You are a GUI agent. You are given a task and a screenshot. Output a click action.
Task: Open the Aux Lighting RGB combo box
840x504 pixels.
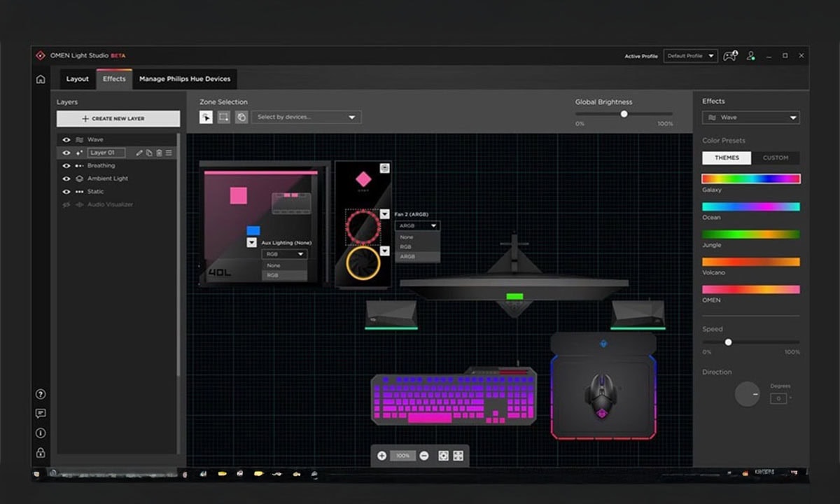pos(283,254)
